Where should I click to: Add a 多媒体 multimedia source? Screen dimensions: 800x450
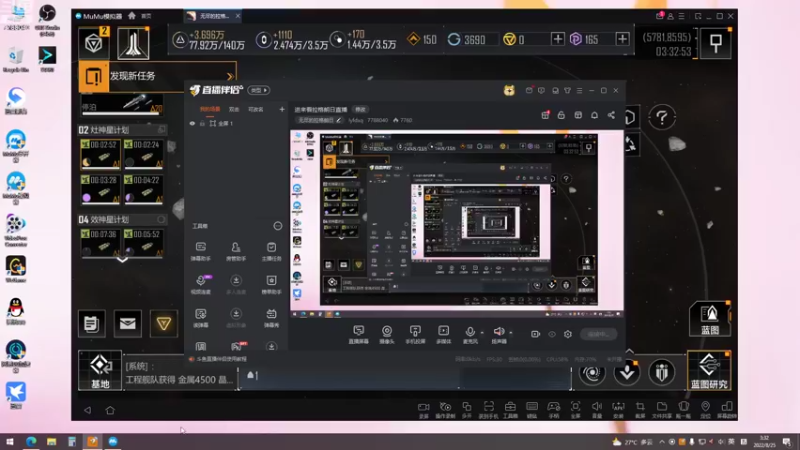[444, 335]
